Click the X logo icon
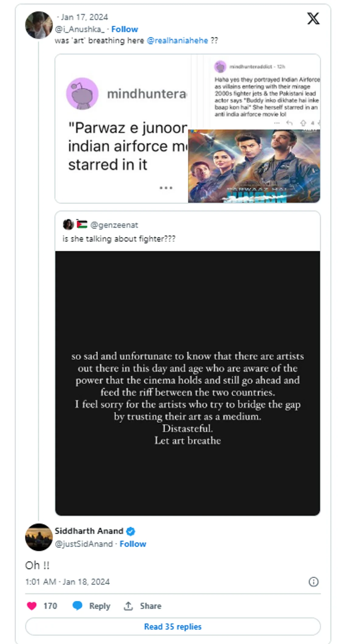338x644 pixels. tap(313, 19)
